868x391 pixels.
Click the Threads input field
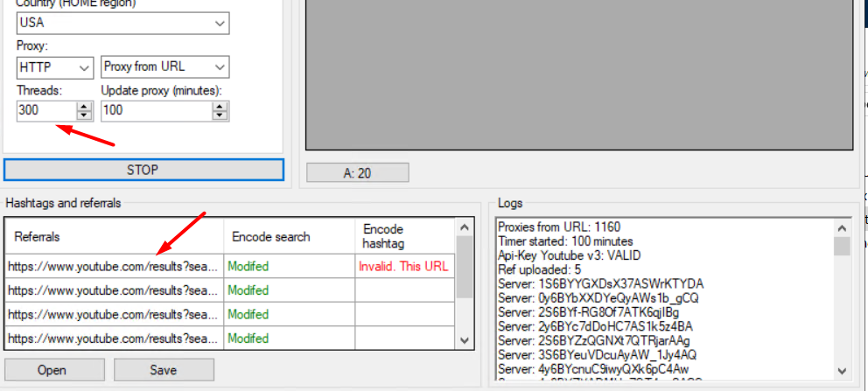point(45,111)
